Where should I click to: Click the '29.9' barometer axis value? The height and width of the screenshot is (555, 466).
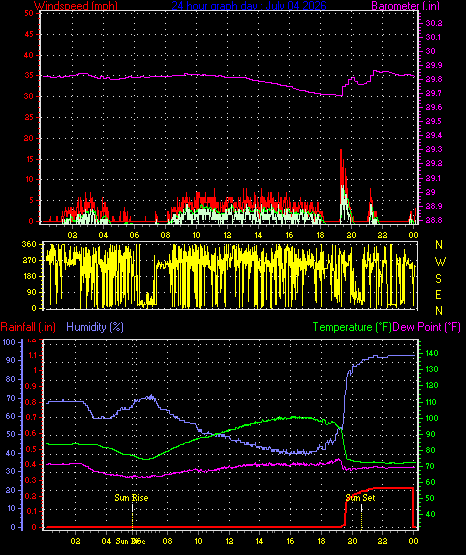click(x=434, y=65)
